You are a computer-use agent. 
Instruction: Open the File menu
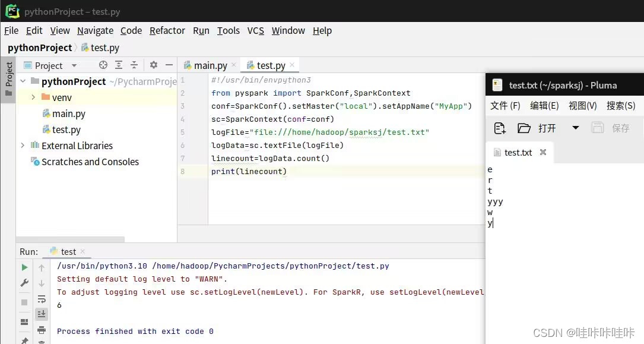(11, 31)
